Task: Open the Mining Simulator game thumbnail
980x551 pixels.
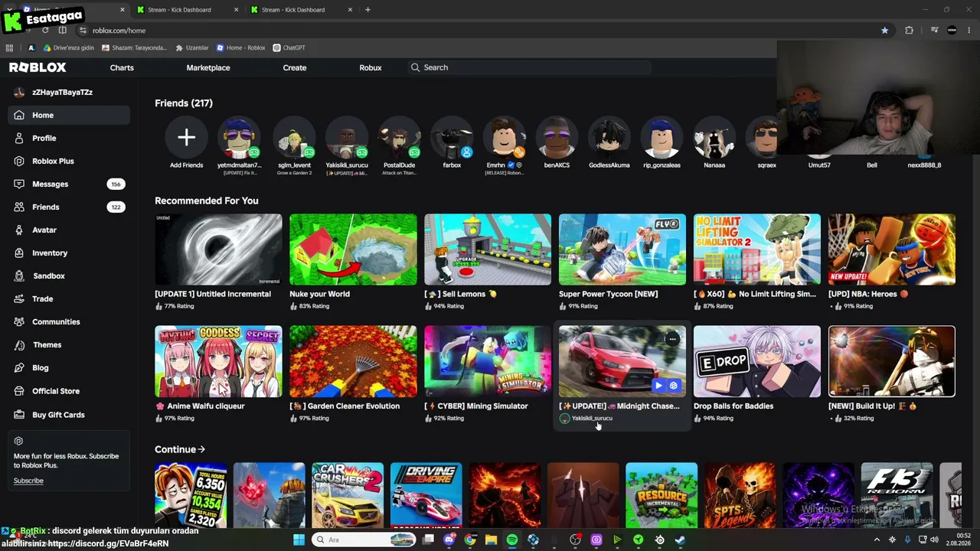Action: point(488,361)
